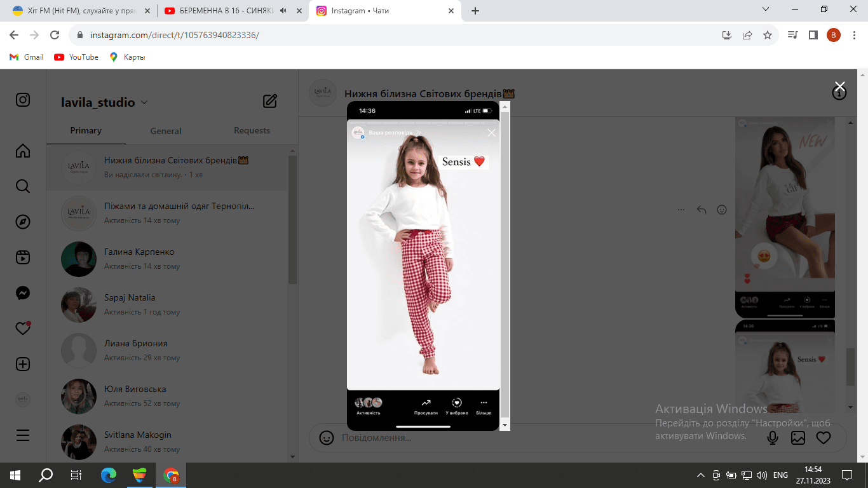Open chat with Лиана Бриония

tap(167, 350)
